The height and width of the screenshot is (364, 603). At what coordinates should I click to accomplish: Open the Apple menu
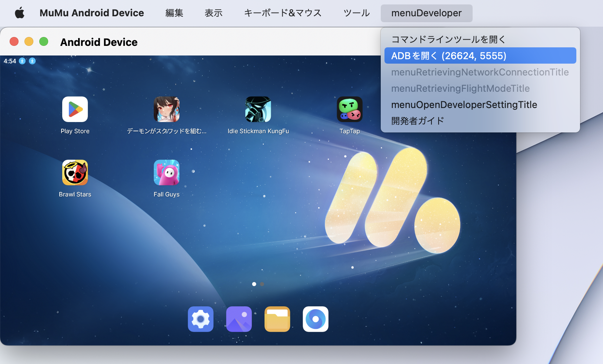click(x=20, y=13)
